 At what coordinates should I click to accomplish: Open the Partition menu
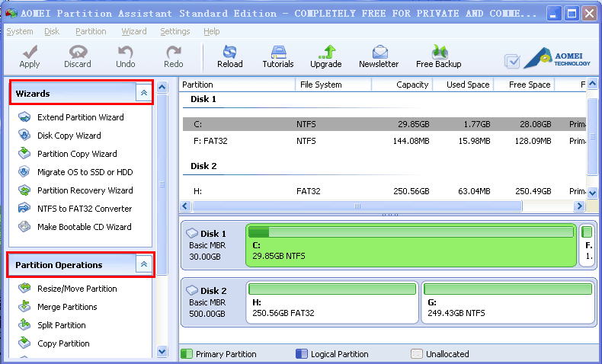91,31
